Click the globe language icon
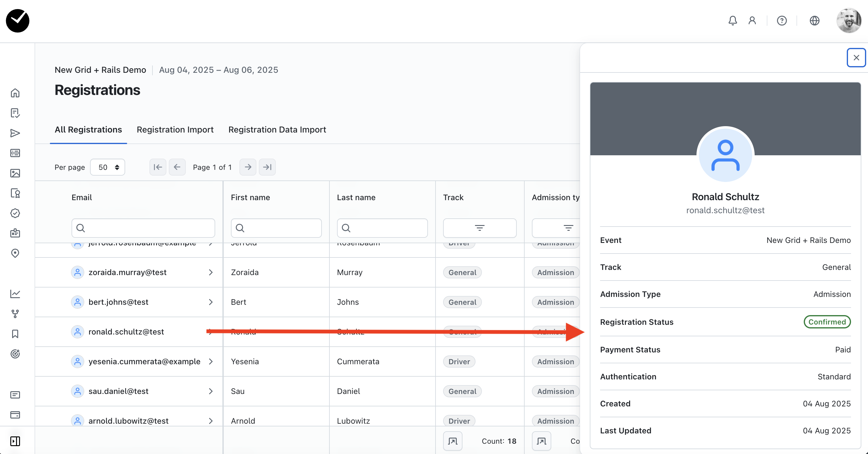 pyautogui.click(x=814, y=21)
